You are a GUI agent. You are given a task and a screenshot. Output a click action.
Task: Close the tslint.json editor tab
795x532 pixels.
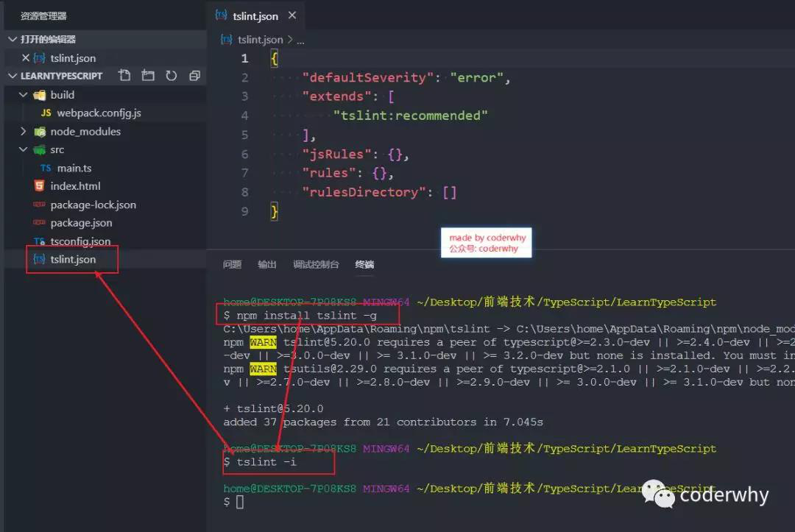coord(292,15)
